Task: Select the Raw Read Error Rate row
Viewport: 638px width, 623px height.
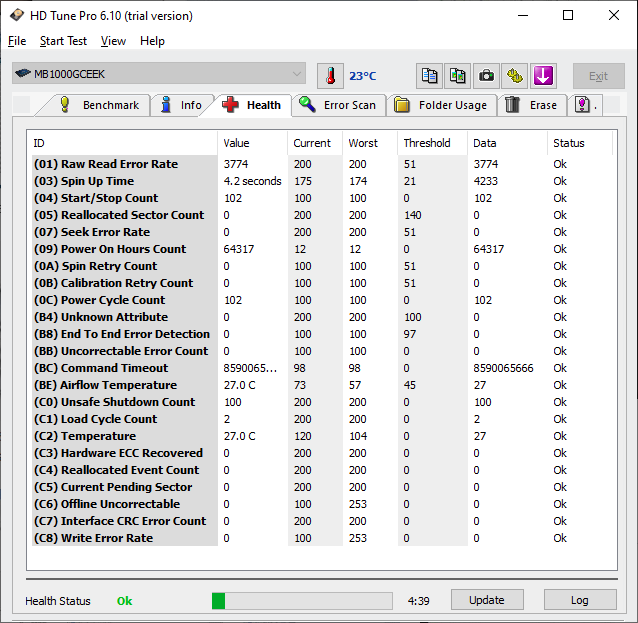Action: click(x=322, y=164)
